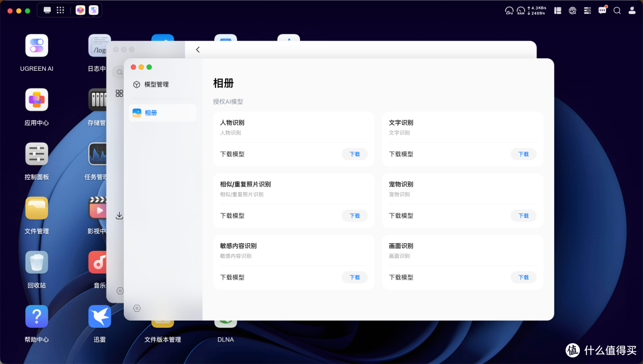The width and height of the screenshot is (643, 364).
Task: Open the user account icon
Action: [x=632, y=11]
